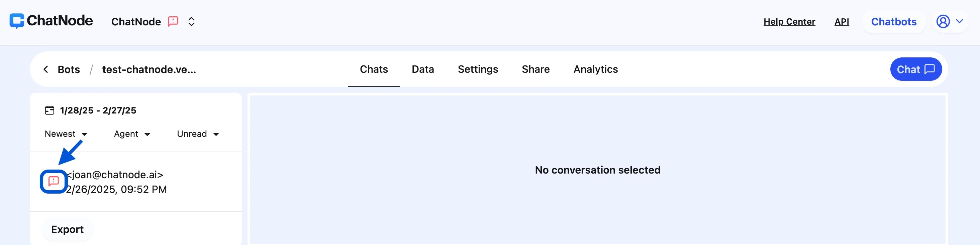Click the speech bubble icon inside the Chat button
The image size is (980, 245).
[x=929, y=69]
